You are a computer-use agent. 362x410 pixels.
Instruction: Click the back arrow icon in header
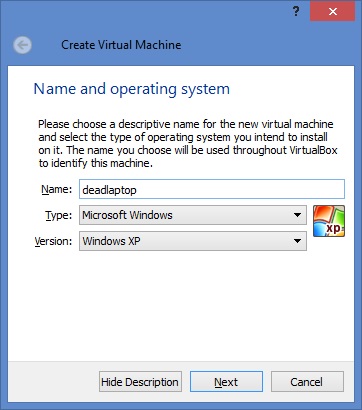(x=23, y=45)
